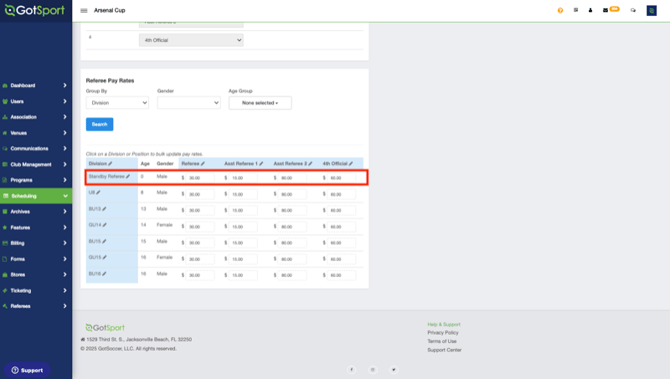Edit pencil next to Asst Referee 1 header
670x379 pixels.
pos(261,164)
